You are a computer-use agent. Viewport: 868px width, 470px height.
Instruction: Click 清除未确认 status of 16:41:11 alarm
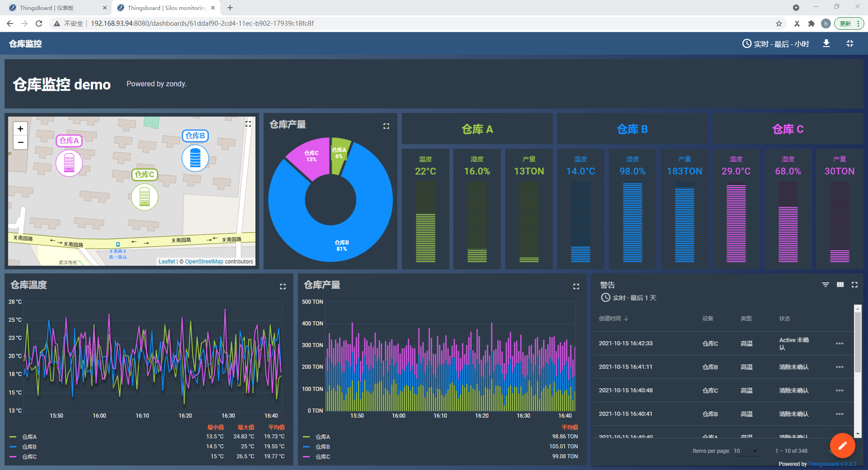[794, 367]
